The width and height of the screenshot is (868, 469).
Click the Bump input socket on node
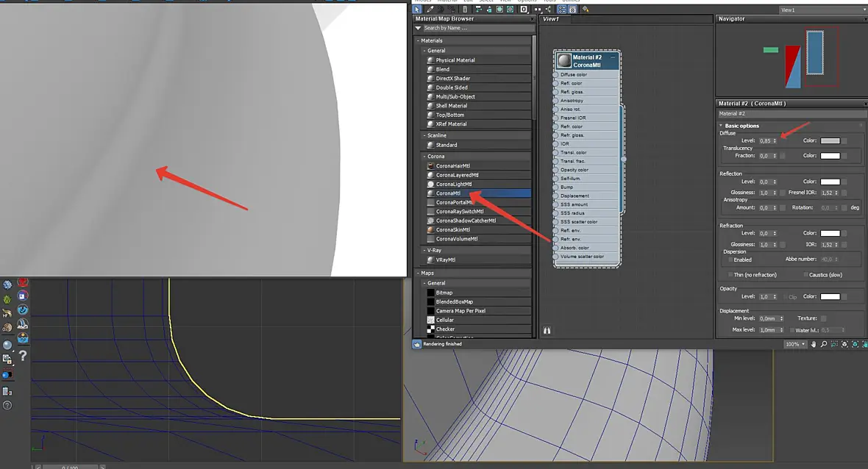tap(556, 187)
